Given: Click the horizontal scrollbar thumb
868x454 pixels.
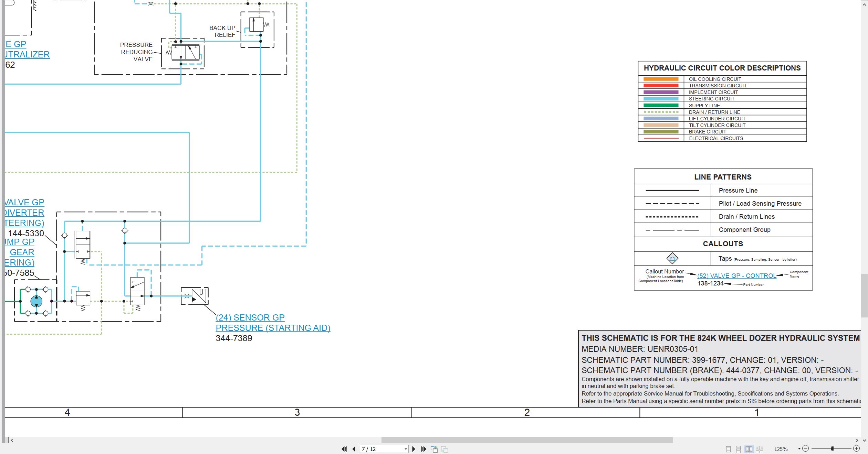Looking at the screenshot, I should click(x=527, y=440).
